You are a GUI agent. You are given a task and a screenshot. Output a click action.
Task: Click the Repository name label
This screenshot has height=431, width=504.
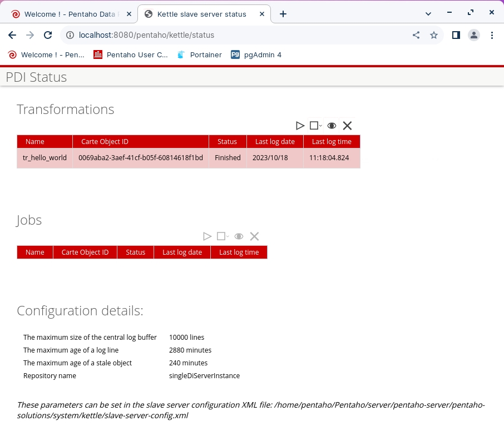tap(50, 376)
